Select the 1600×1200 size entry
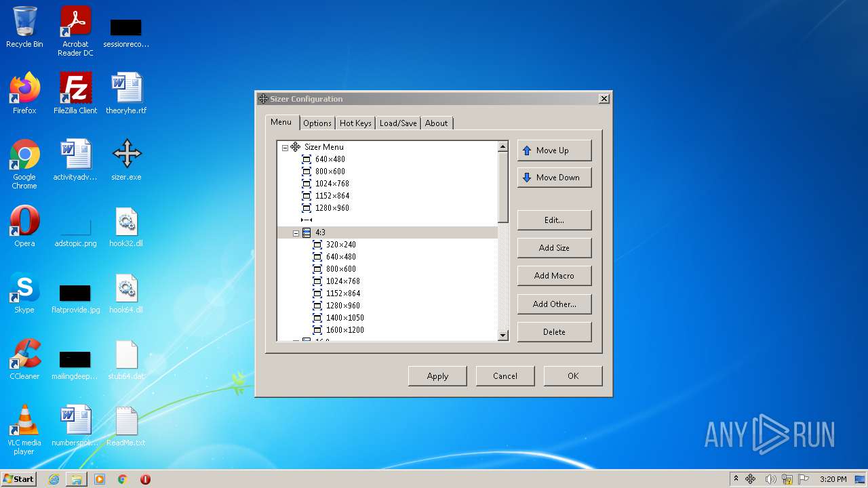This screenshot has width=868, height=488. [345, 330]
